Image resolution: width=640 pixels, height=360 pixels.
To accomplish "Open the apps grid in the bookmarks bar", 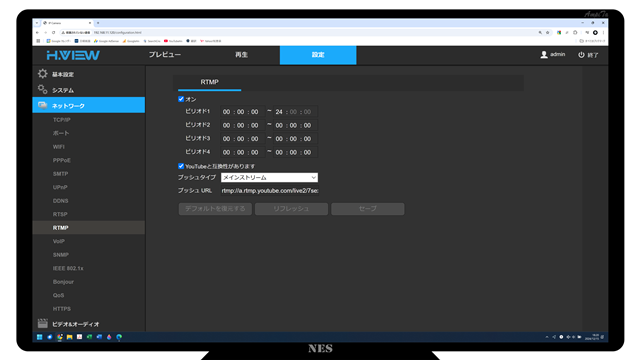I will (38, 41).
